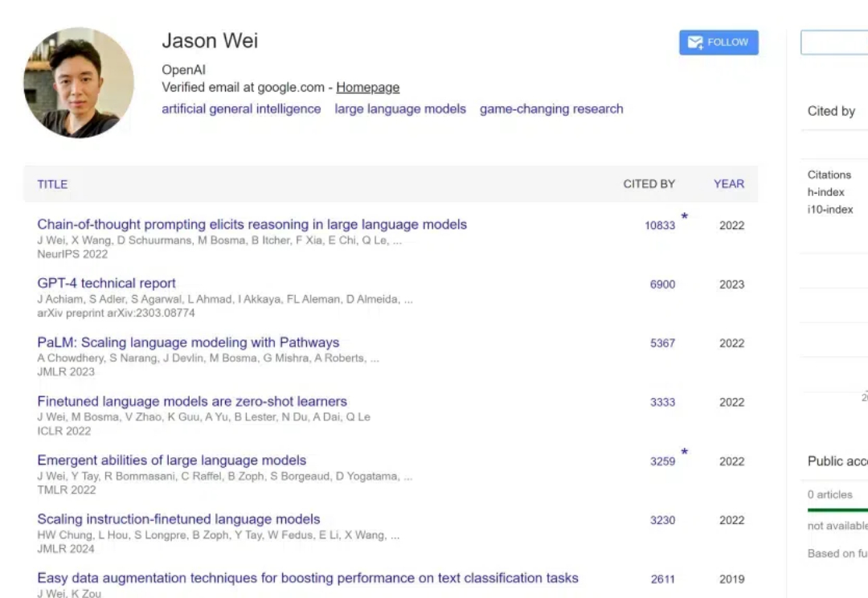Click the author list starting J Achiam
The height and width of the screenshot is (598, 868).
225,299
